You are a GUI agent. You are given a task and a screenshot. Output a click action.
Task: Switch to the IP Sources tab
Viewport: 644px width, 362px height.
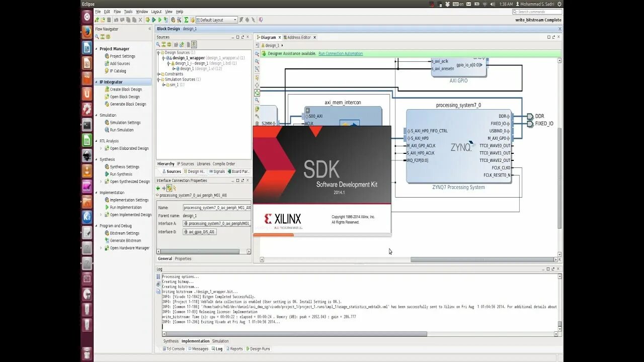[x=185, y=164]
